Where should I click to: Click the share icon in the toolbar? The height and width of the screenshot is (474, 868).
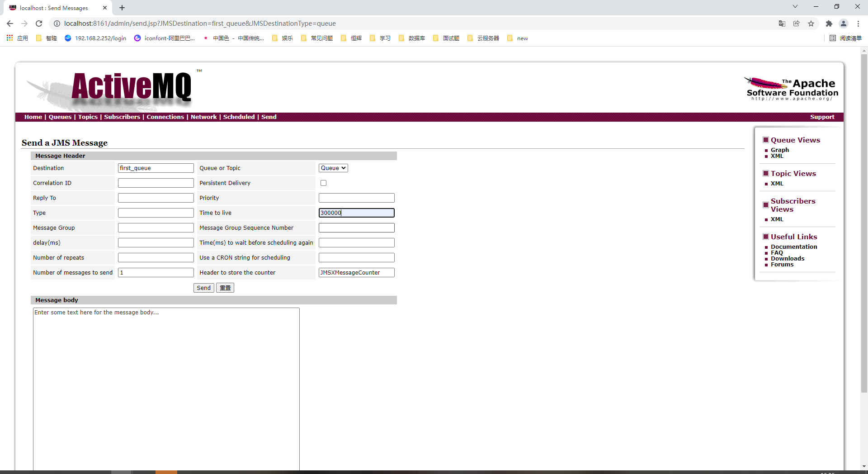point(797,24)
